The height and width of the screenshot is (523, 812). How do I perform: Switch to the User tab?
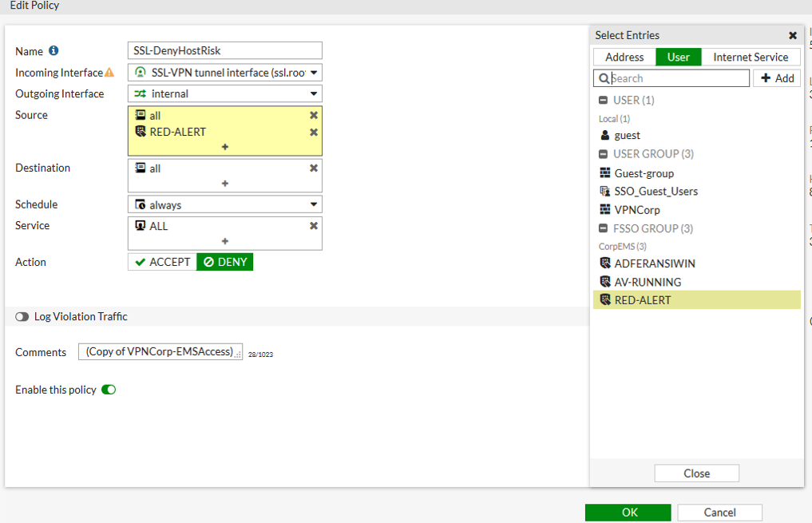coord(679,57)
